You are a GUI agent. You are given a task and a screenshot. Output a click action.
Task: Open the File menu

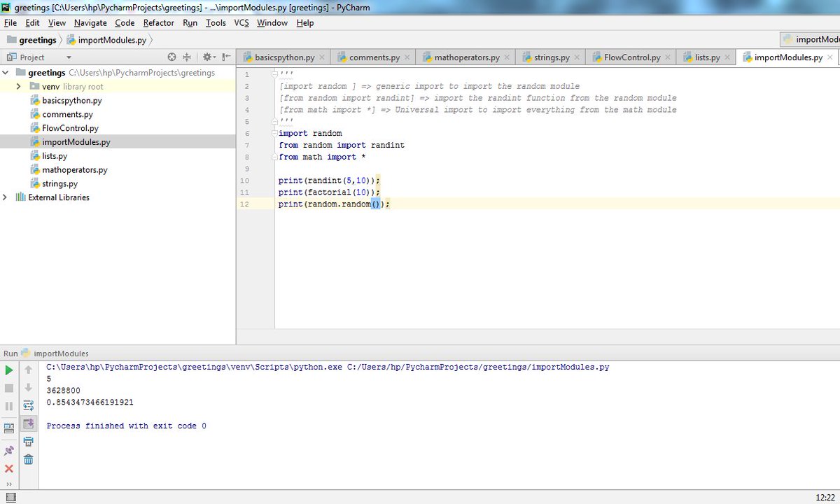tap(10, 23)
